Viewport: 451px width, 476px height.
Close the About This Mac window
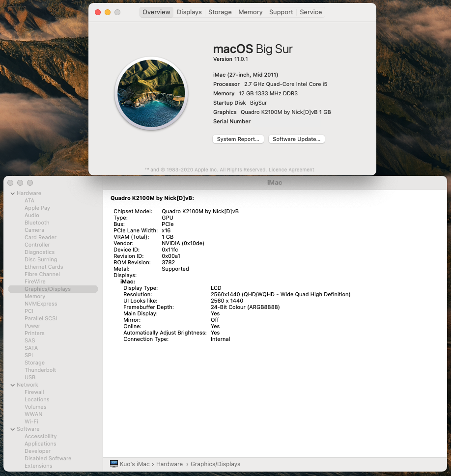coord(98,12)
